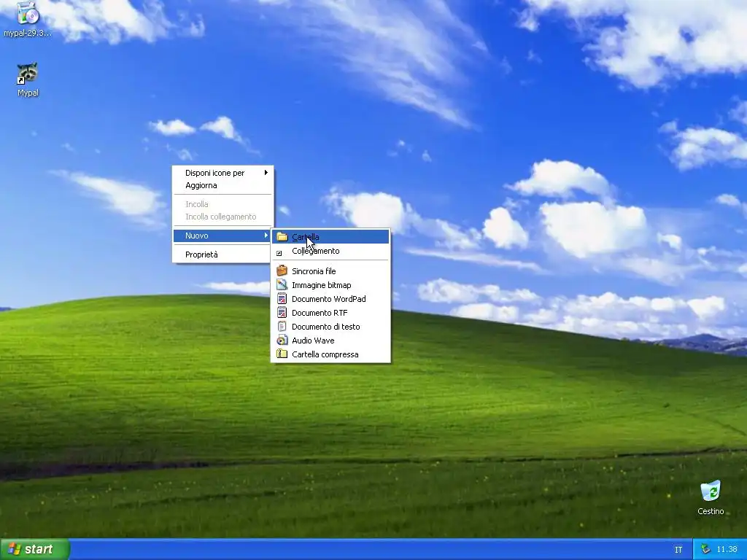Viewport: 747px width, 560px height.
Task: Click the Mypal icon label text
Action: point(28,93)
